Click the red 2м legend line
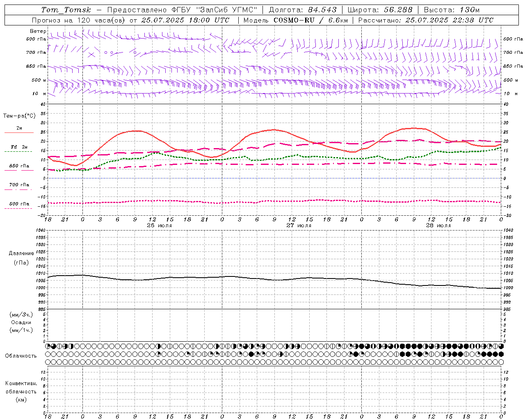This screenshot has width=525, height=420. 19,133
